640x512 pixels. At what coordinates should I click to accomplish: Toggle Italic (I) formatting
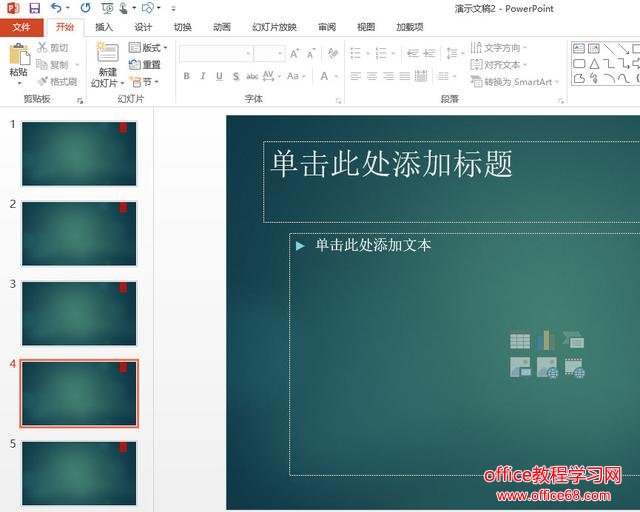tap(203, 76)
